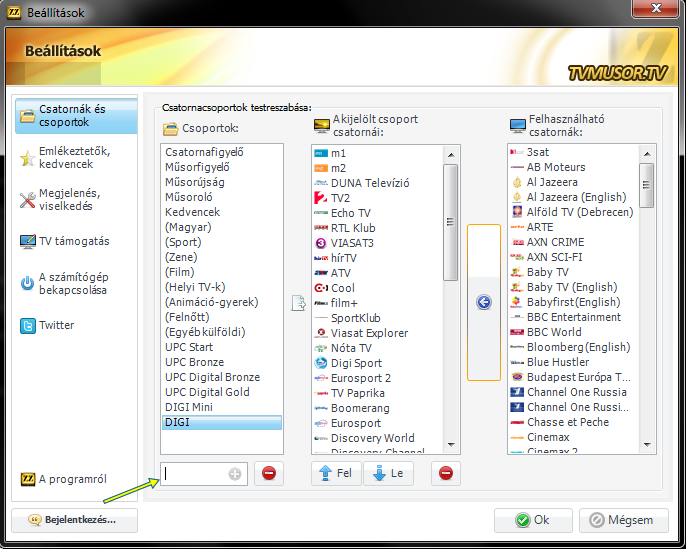Click the blue left-arrow add channel button
This screenshot has height=549, width=686.
[x=484, y=302]
